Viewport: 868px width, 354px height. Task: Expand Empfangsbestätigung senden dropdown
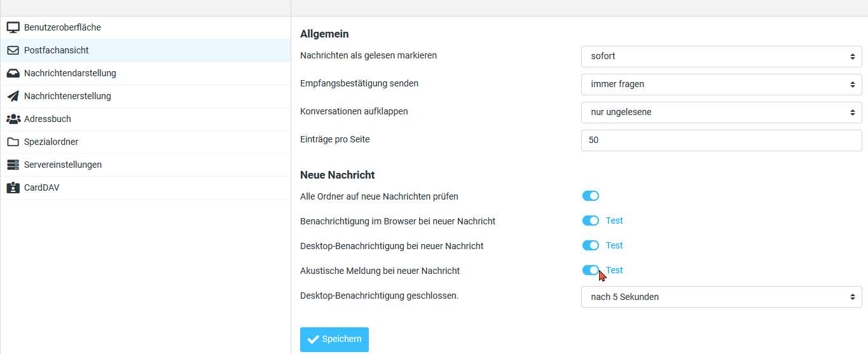pos(721,84)
